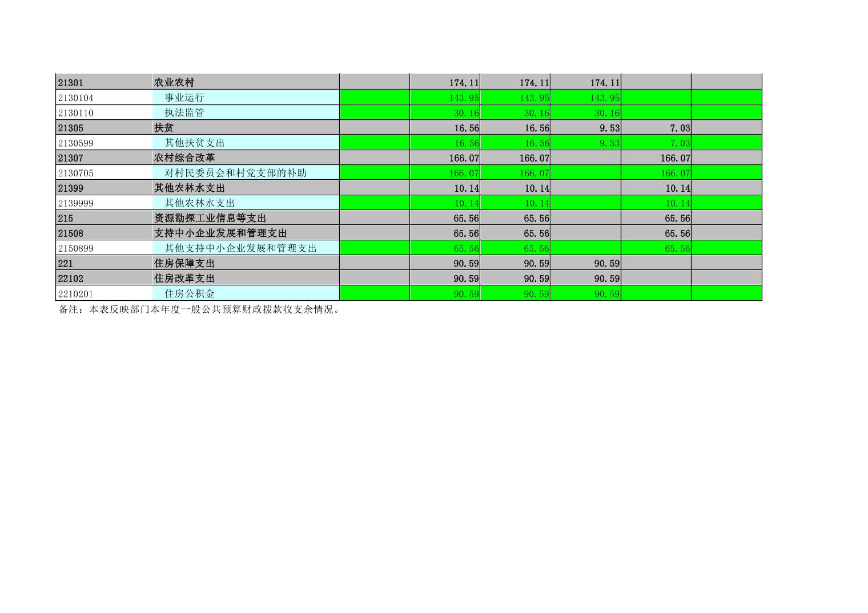Image resolution: width=868 pixels, height=613 pixels.
Task: Click the 支持中小企业发展和管理支出 label in row 21508
Action: coord(220,233)
